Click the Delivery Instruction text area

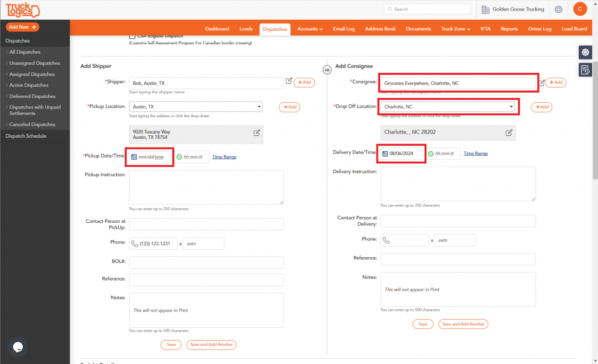point(458,184)
